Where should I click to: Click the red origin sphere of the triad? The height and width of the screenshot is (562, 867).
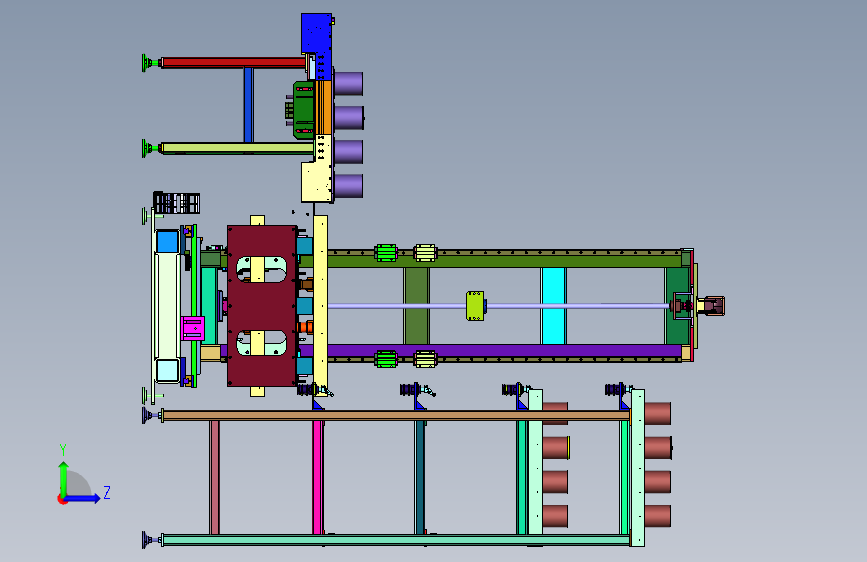coord(62,499)
